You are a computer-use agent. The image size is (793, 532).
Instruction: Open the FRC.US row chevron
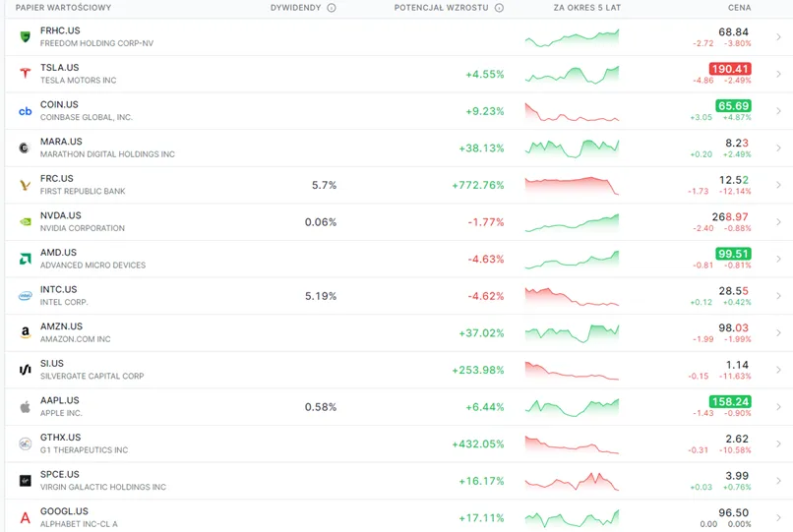click(x=778, y=185)
